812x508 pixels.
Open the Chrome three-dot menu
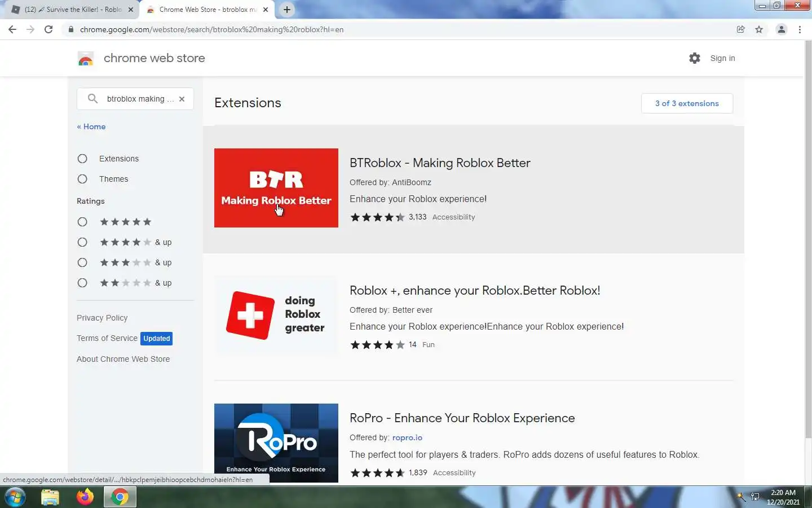[800, 29]
